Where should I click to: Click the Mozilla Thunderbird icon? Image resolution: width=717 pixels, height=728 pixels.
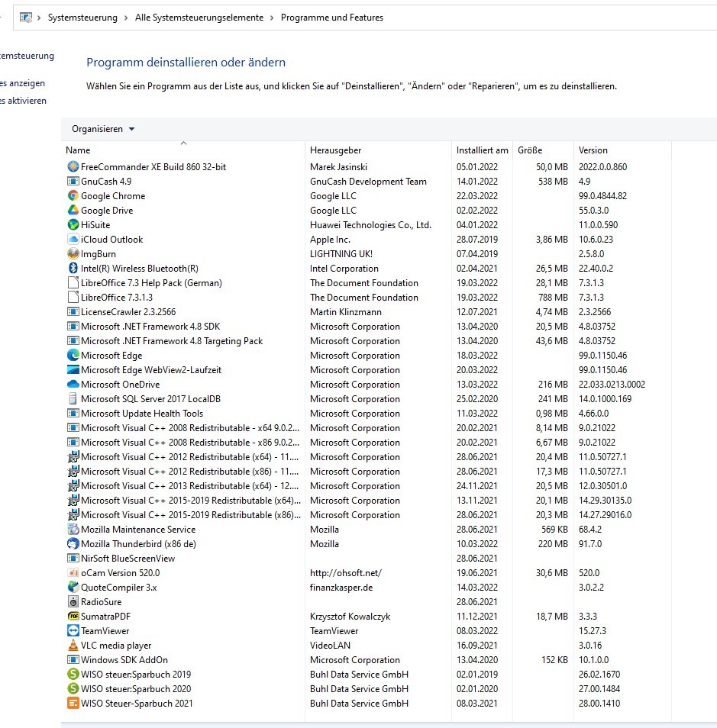(73, 543)
